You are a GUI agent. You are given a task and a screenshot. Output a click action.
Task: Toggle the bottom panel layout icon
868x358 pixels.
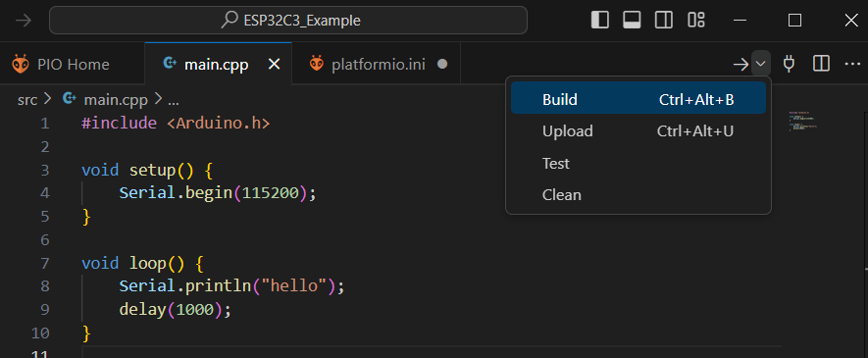pos(632,21)
